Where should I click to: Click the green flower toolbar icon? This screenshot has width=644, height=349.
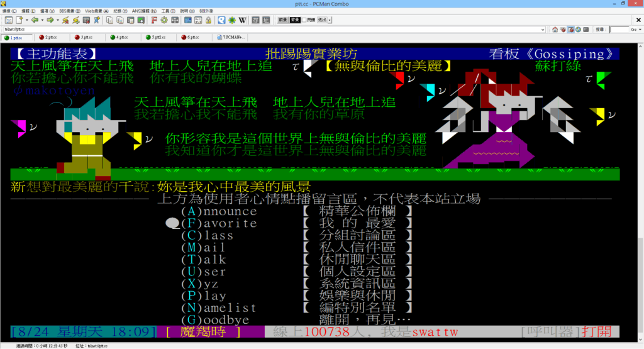231,20
